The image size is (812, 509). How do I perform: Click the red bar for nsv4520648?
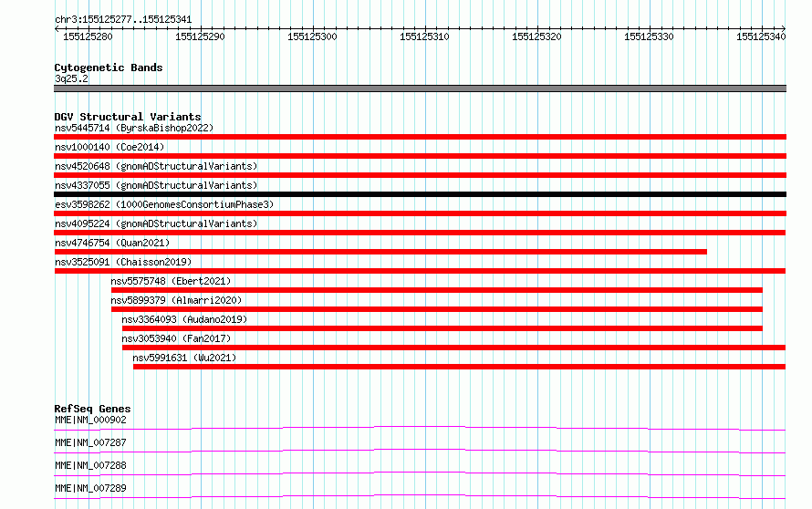coord(420,175)
